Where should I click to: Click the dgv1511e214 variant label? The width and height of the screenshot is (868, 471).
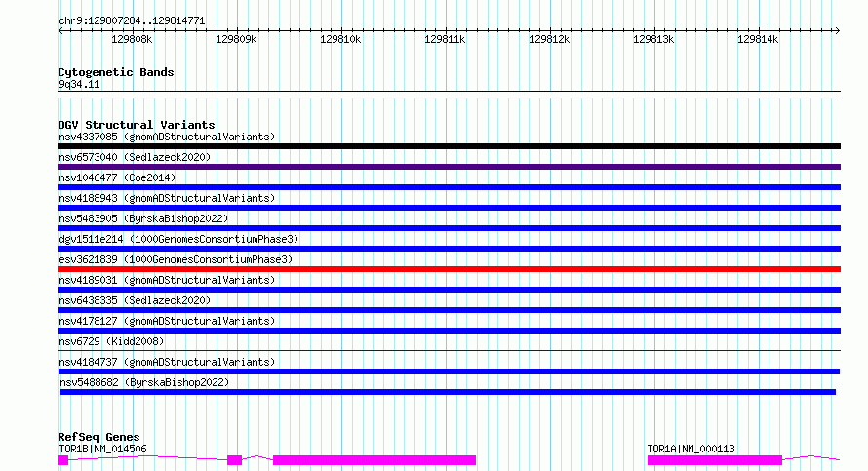tap(178, 239)
